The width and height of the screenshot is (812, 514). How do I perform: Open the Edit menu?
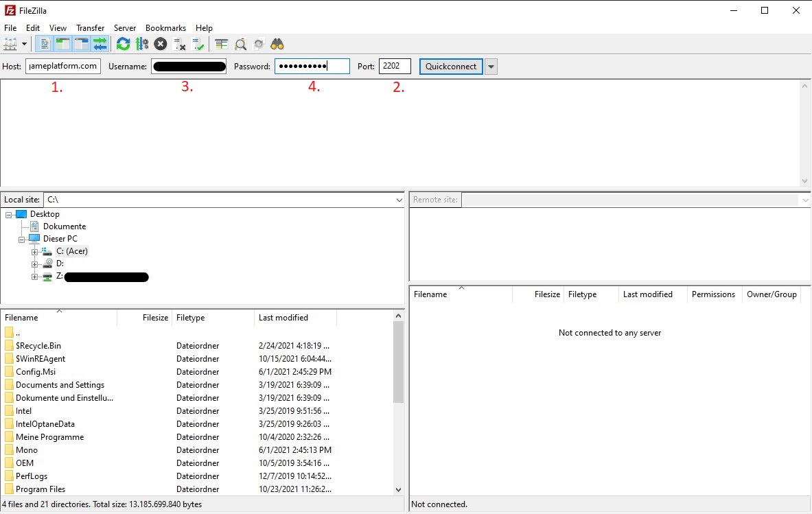coord(33,28)
